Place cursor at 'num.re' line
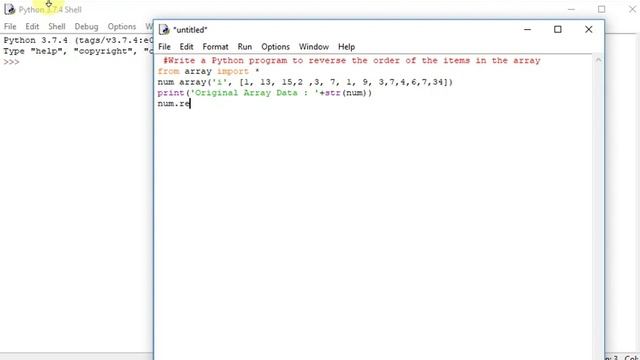The height and width of the screenshot is (360, 640). [174, 104]
